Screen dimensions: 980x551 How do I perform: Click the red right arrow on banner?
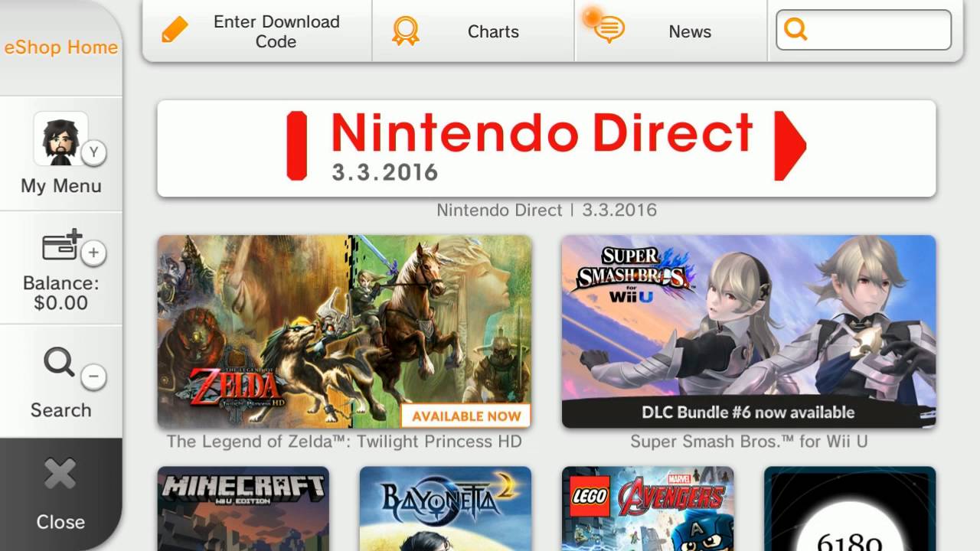pos(790,145)
